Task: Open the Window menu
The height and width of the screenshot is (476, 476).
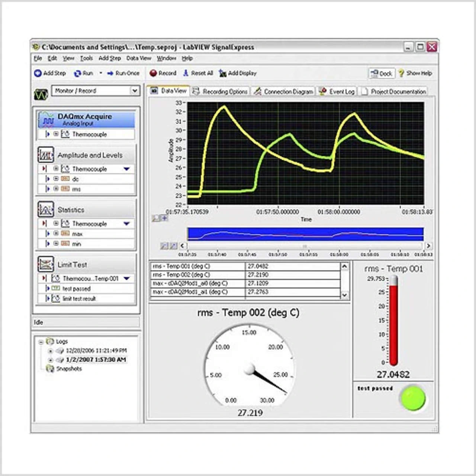Action: click(x=166, y=58)
